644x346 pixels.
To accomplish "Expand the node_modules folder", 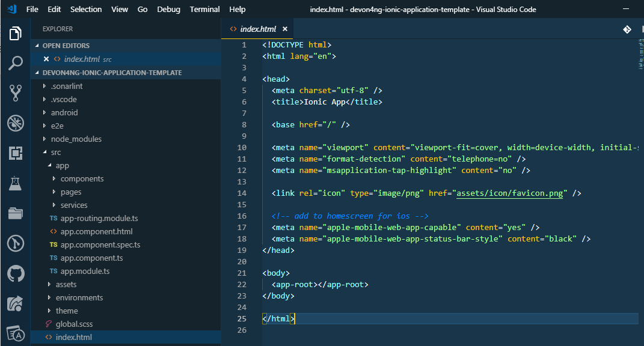I will coord(76,139).
